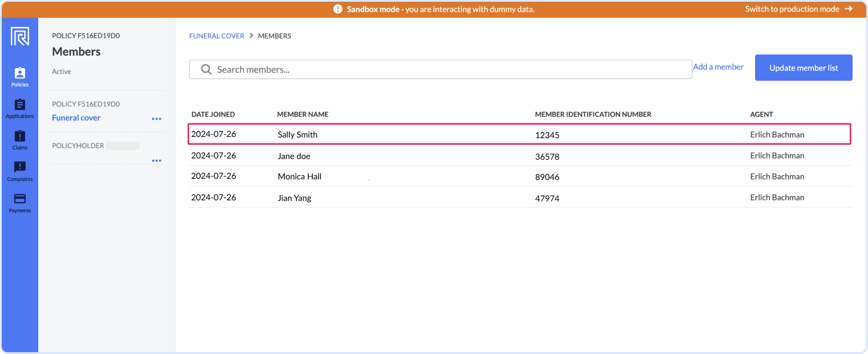This screenshot has height=354, width=868.
Task: Click the Add a member link
Action: pos(718,66)
